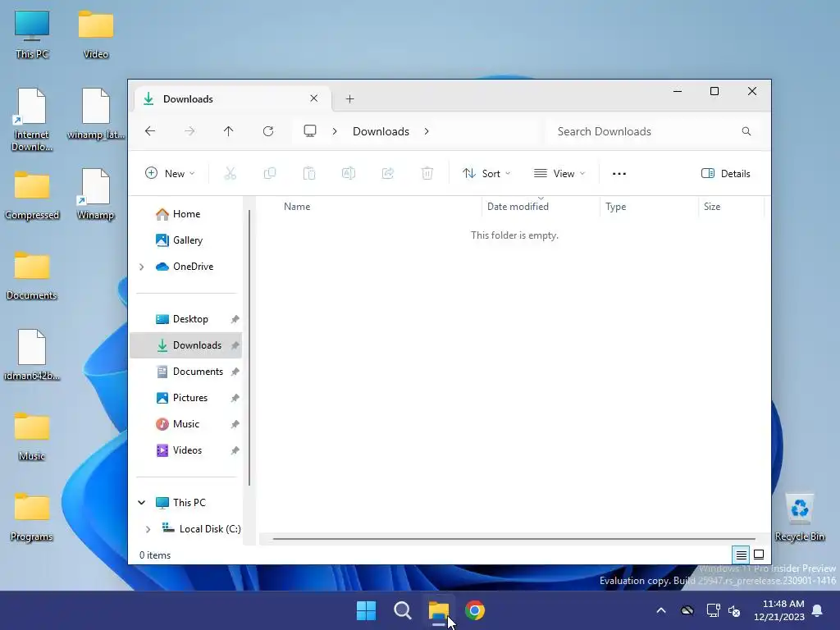
Task: Click pin icon beside Pictures
Action: [x=235, y=398]
